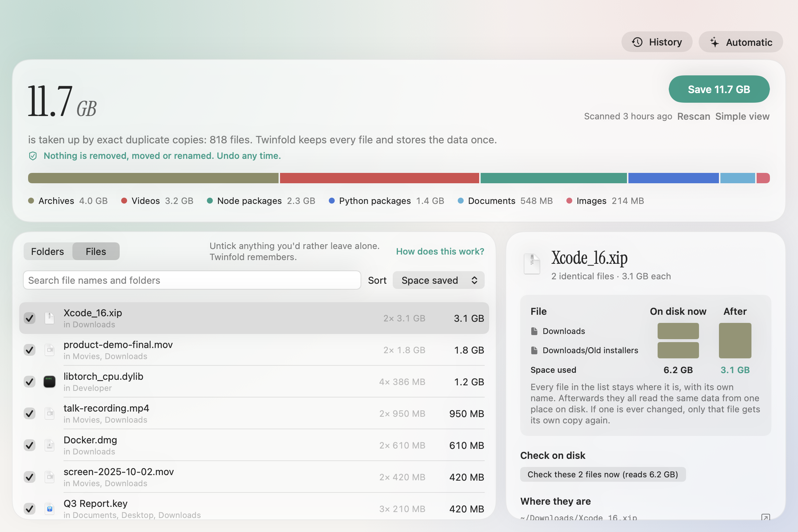Click the document icon next to Downloads/Old installers

click(x=534, y=350)
